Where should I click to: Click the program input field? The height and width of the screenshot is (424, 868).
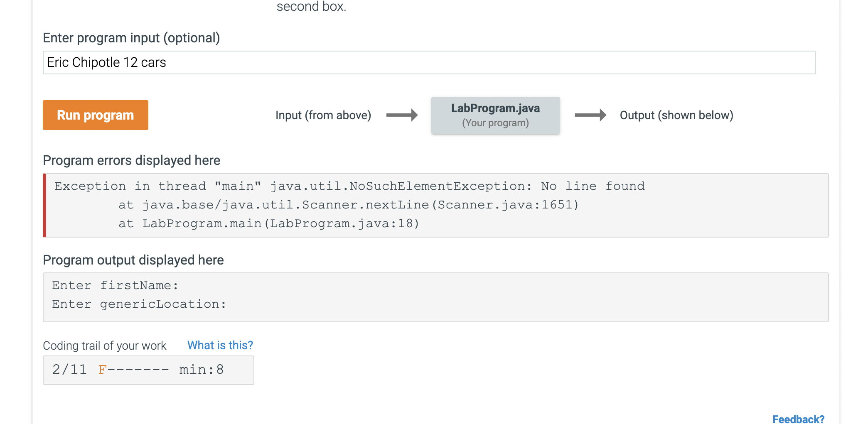(428, 62)
